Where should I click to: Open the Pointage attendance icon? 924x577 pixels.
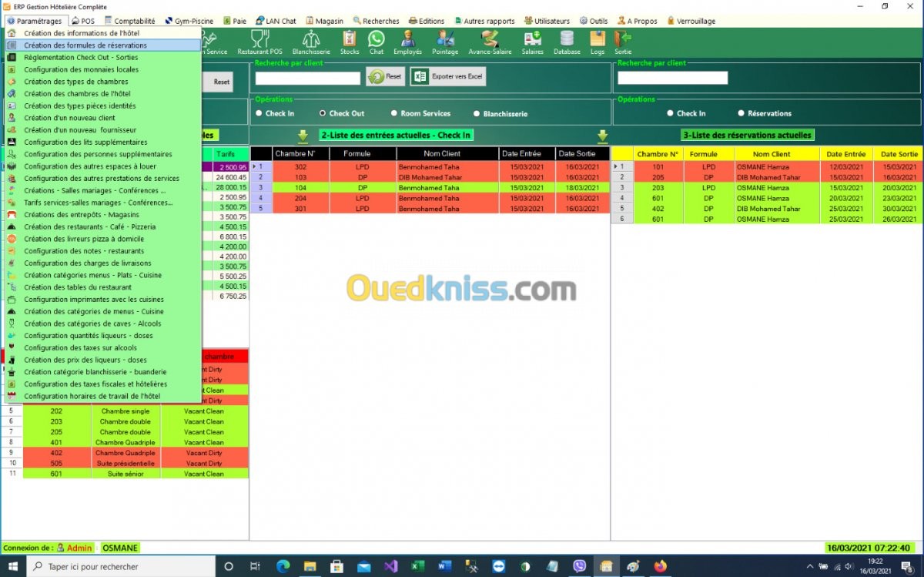445,42
